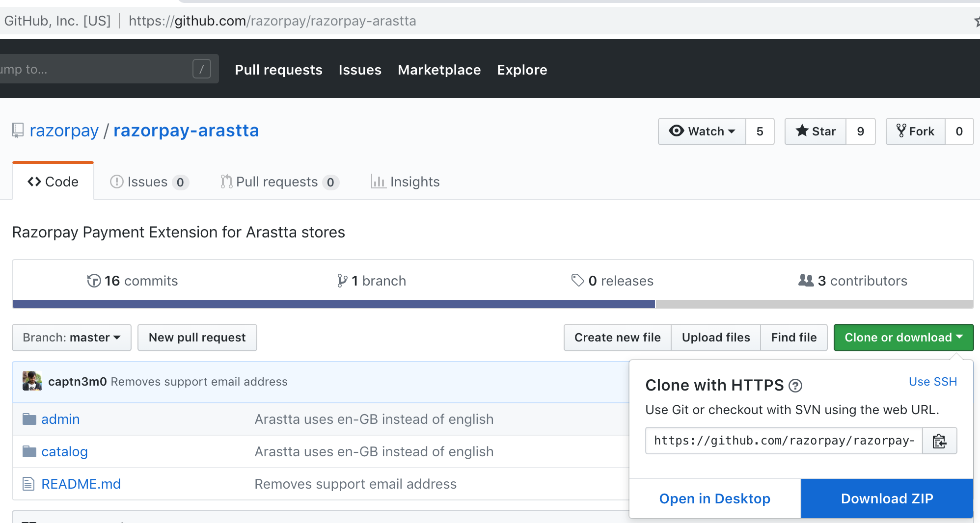View the 0 forks count

pyautogui.click(x=959, y=131)
